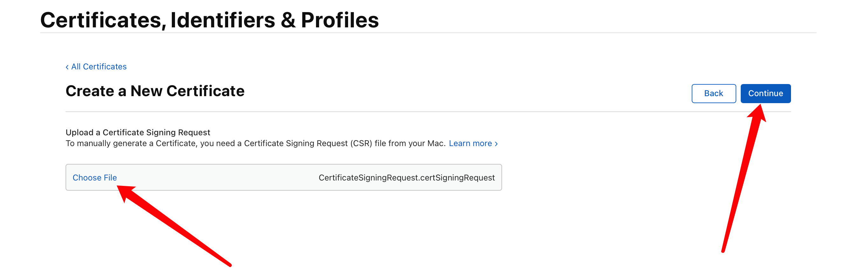This screenshot has height=275, width=868.
Task: Click the Certificates, Identifiers & Profiles heading
Action: [x=209, y=20]
